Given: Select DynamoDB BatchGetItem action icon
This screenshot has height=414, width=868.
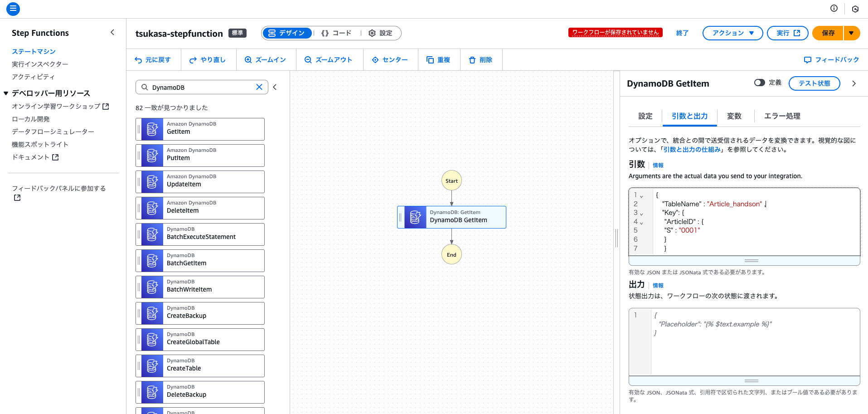Looking at the screenshot, I should point(152,261).
